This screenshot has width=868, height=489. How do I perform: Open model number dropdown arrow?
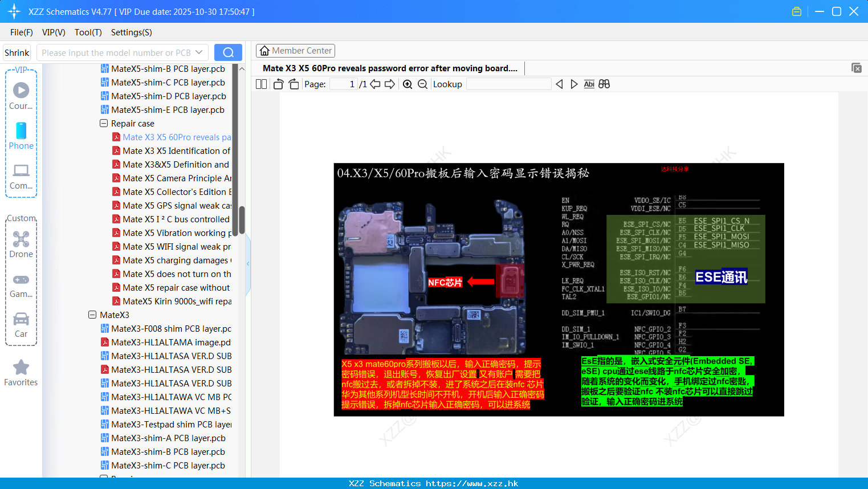point(199,52)
